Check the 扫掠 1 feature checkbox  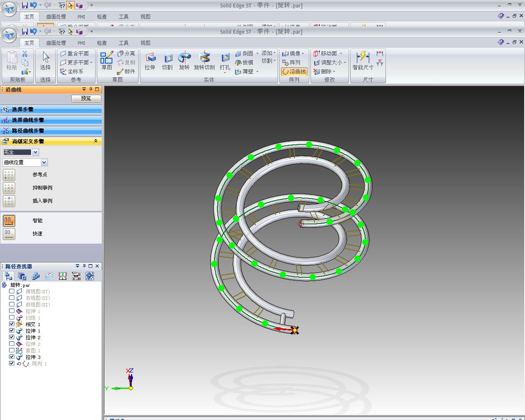(11, 317)
